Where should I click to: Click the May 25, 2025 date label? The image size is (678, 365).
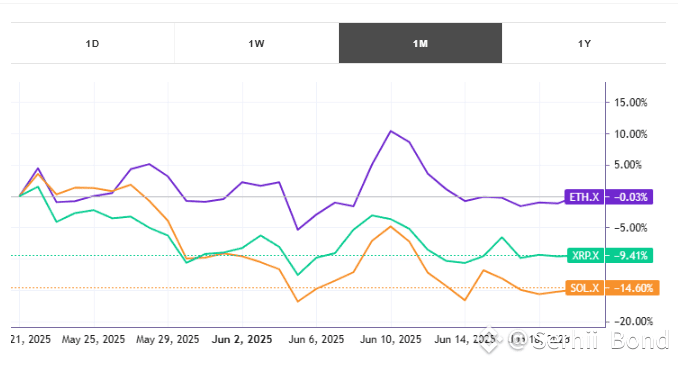point(93,339)
